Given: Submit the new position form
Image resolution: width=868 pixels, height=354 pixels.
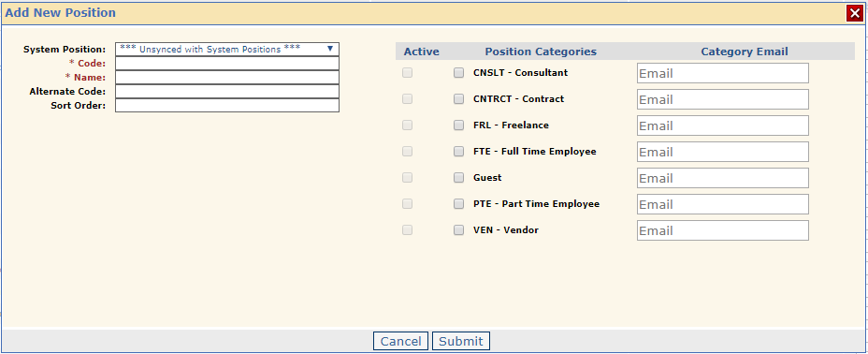Looking at the screenshot, I should pyautogui.click(x=460, y=341).
